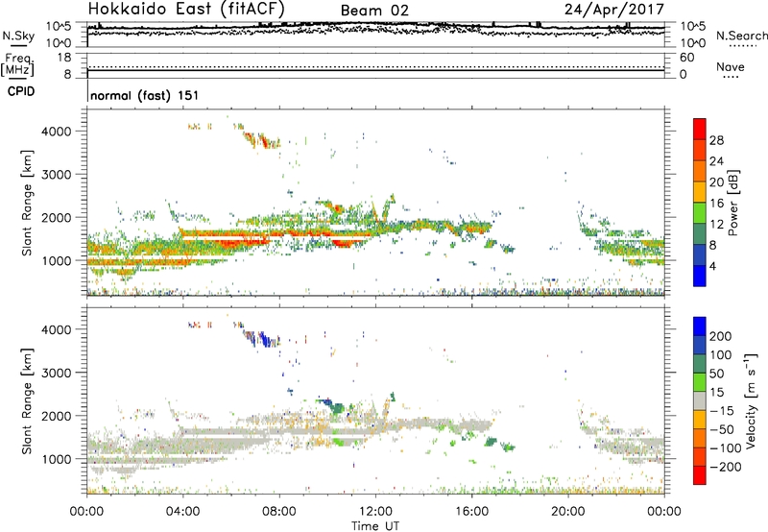Click the date '24/Apr/2017'
Image resolution: width=768 pixels, height=532 pixels.
(614, 10)
